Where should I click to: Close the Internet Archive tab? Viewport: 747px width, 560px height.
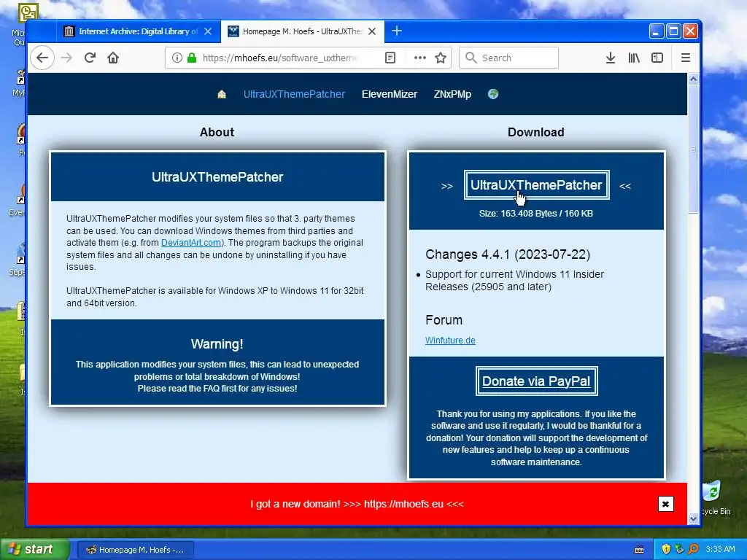[208, 31]
